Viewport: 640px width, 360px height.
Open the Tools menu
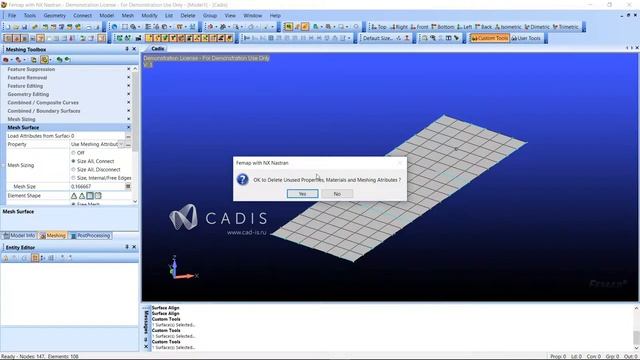(30, 16)
